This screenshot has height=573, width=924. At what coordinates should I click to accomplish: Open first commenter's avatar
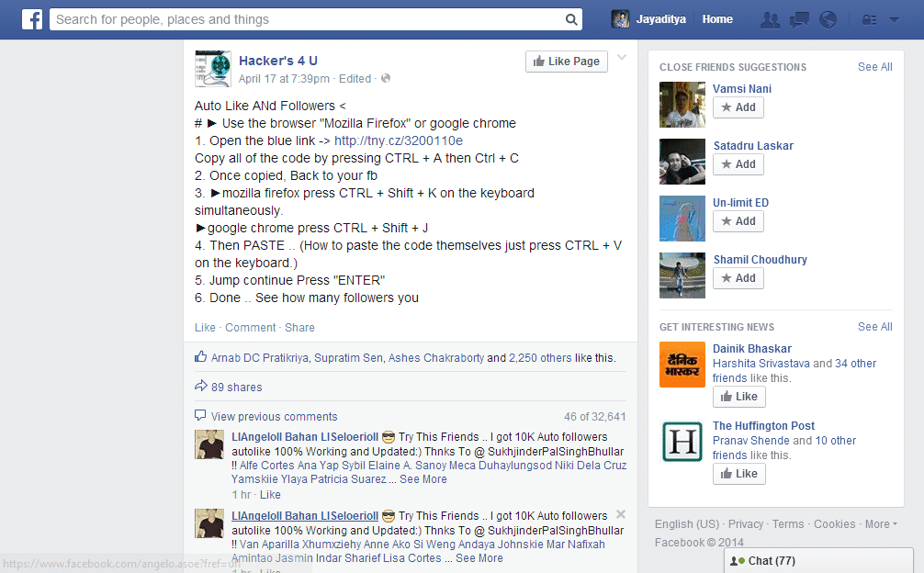point(209,444)
